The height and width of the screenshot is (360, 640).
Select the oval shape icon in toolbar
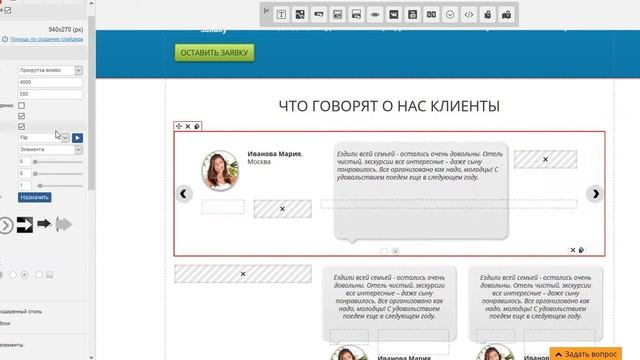[375, 15]
